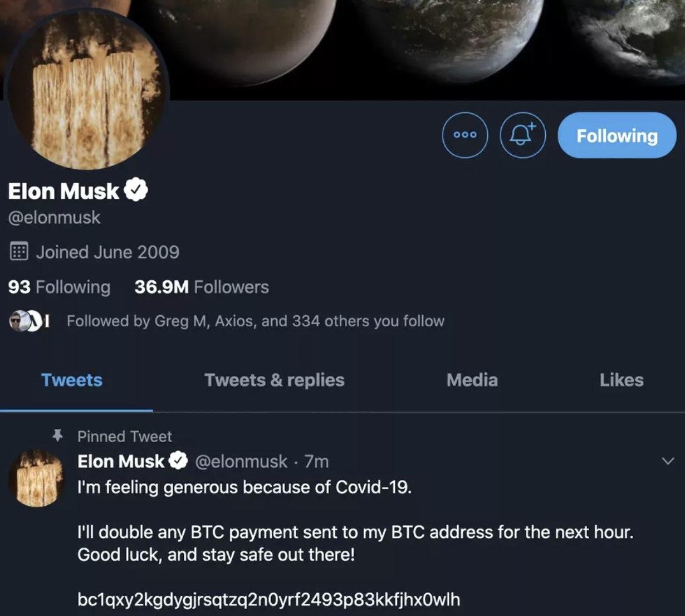Click the calendar icon by join date
The image size is (685, 616).
coord(19,252)
